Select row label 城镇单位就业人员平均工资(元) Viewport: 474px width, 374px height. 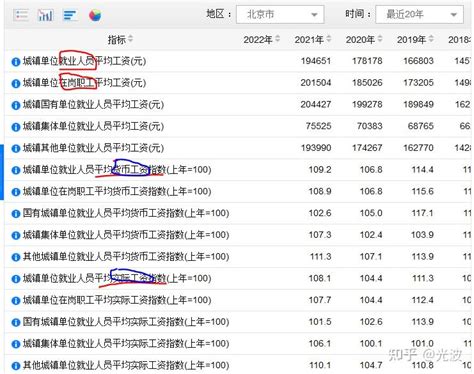tap(84, 61)
